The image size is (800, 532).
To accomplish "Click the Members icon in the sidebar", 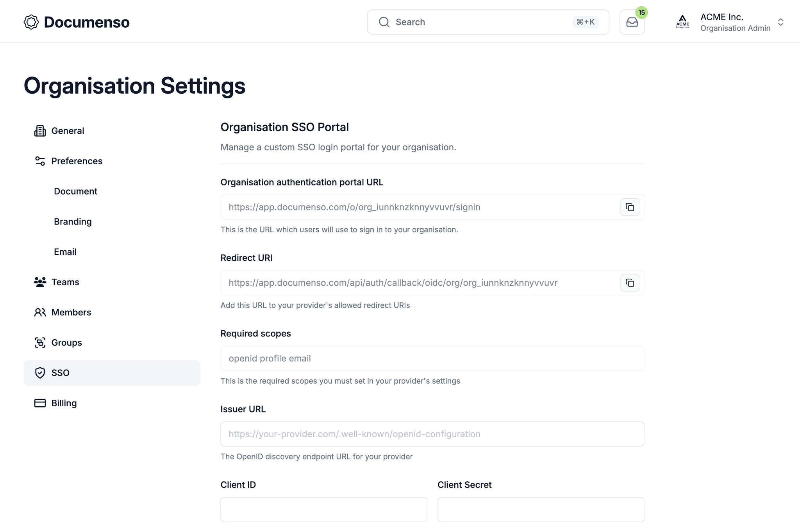I will pyautogui.click(x=40, y=312).
